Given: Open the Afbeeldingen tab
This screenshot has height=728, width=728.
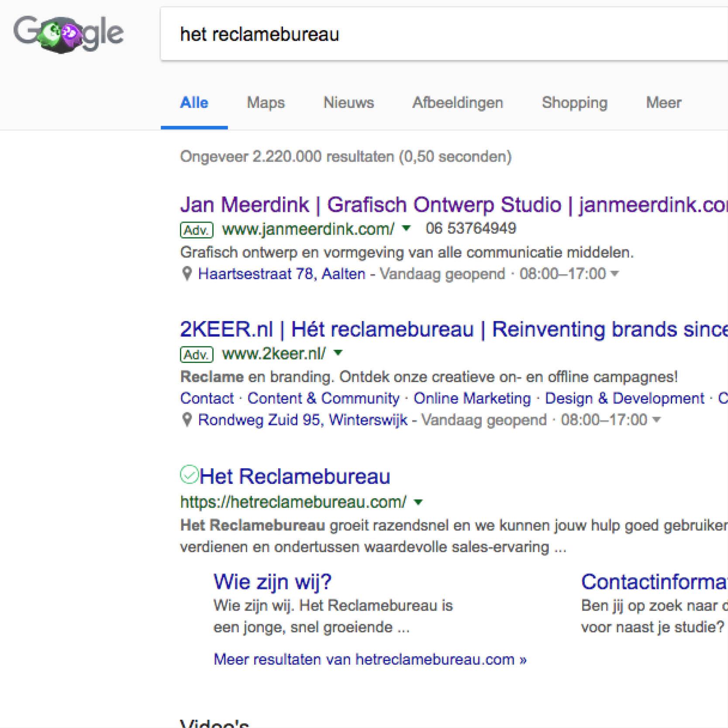Looking at the screenshot, I should pos(458,103).
